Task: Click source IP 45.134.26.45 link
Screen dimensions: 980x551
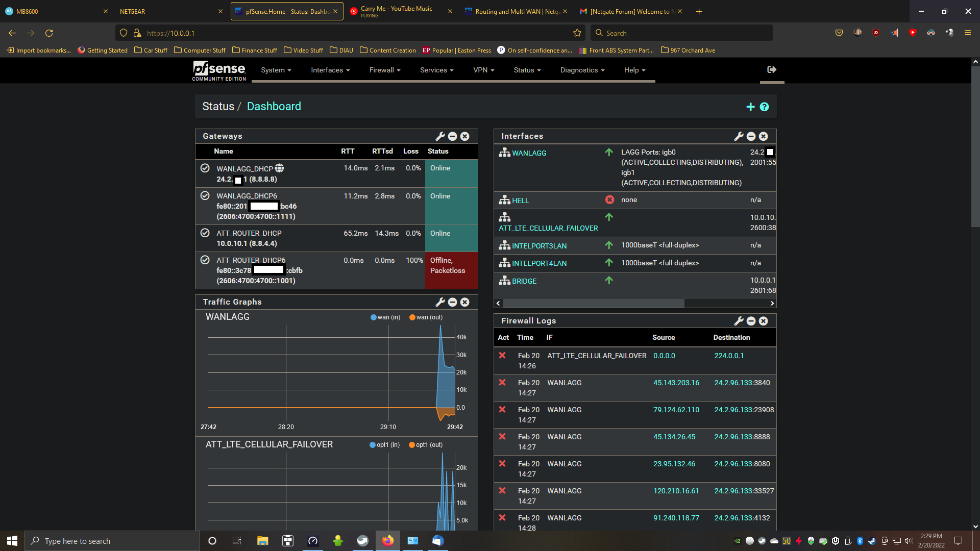Action: (x=674, y=437)
